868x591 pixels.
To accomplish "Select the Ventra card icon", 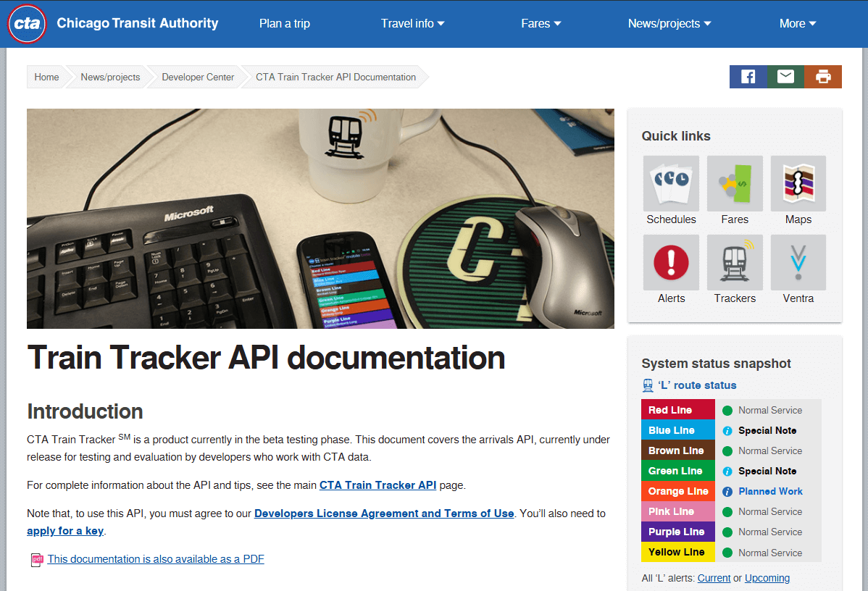I will 798,262.
